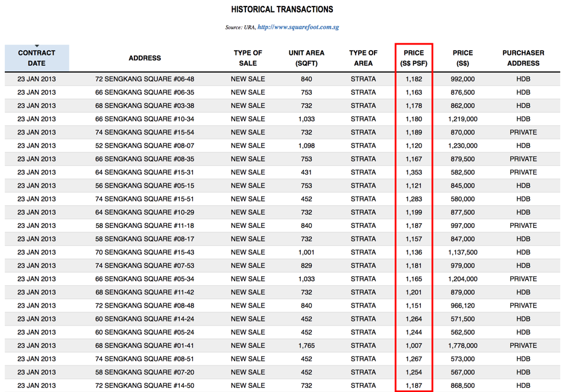Click the Historical Transactions title
This screenshot has width=565, height=392.
[x=282, y=10]
